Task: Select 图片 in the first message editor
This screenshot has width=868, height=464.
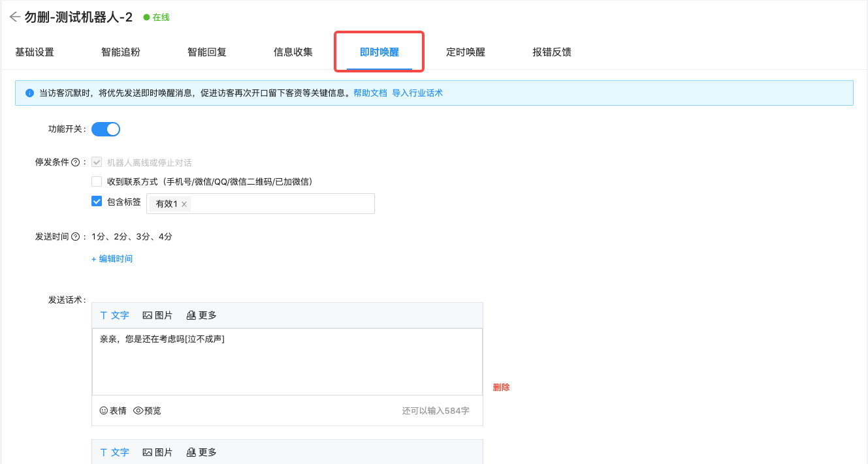Action: coord(157,315)
